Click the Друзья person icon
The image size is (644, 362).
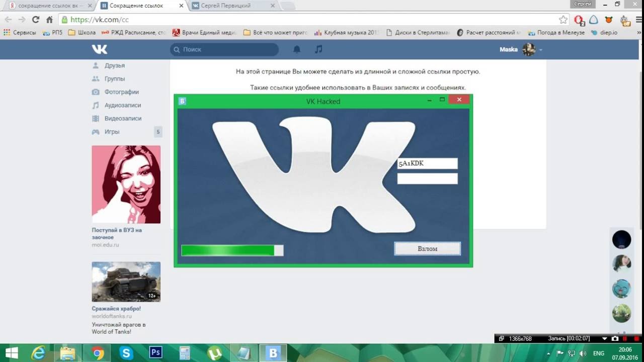[x=96, y=65]
